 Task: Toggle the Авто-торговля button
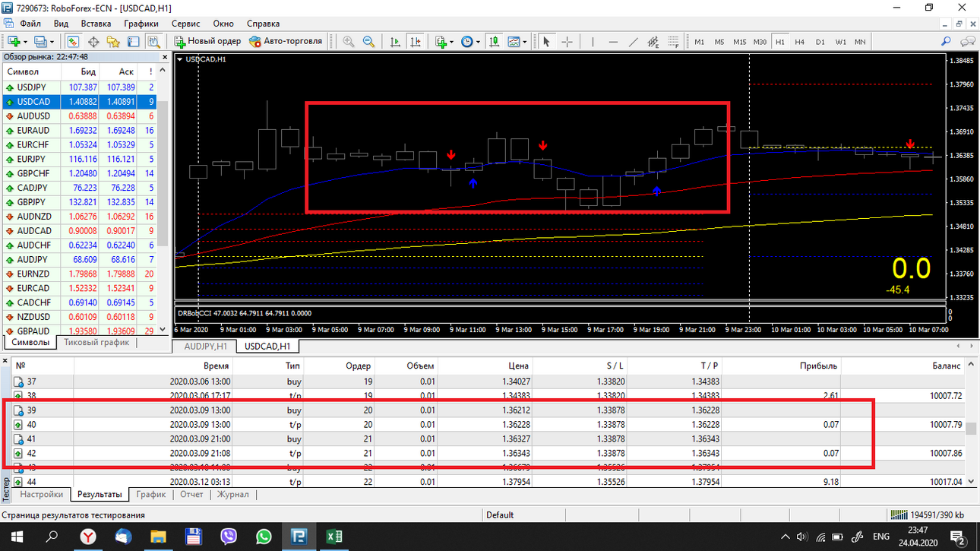point(286,41)
